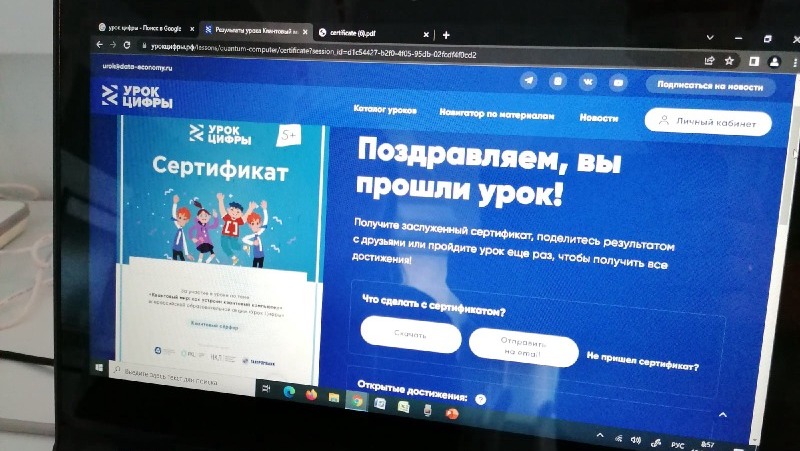Open File Explorer from the taskbar
Image resolution: width=800 pixels, height=451 pixels.
coord(334,397)
